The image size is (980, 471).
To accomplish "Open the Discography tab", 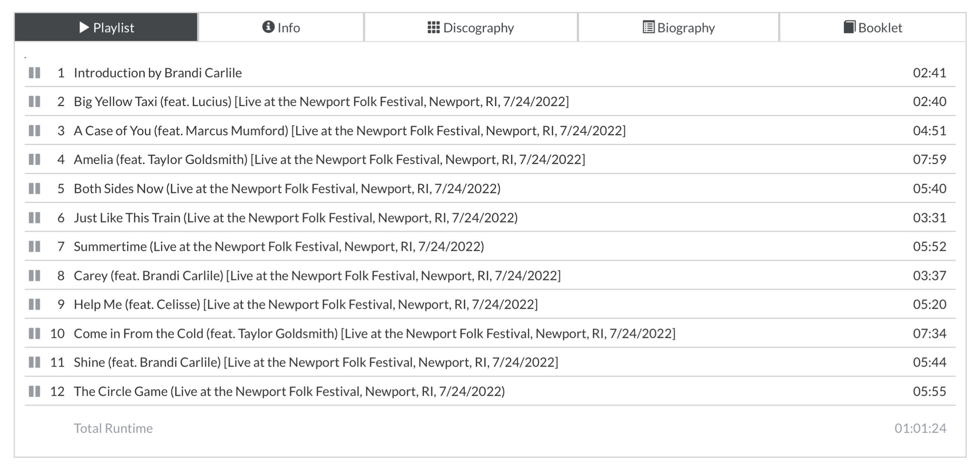I will coord(470,27).
